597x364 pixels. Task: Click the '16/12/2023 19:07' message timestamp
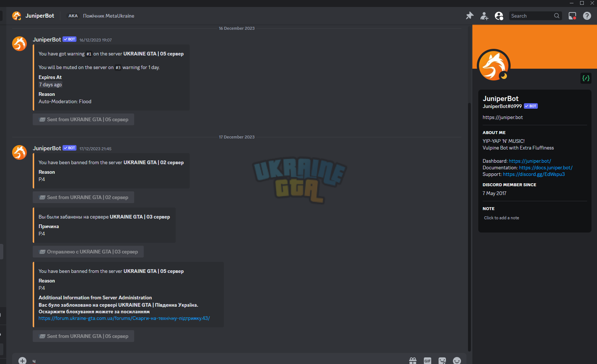pyautogui.click(x=96, y=40)
